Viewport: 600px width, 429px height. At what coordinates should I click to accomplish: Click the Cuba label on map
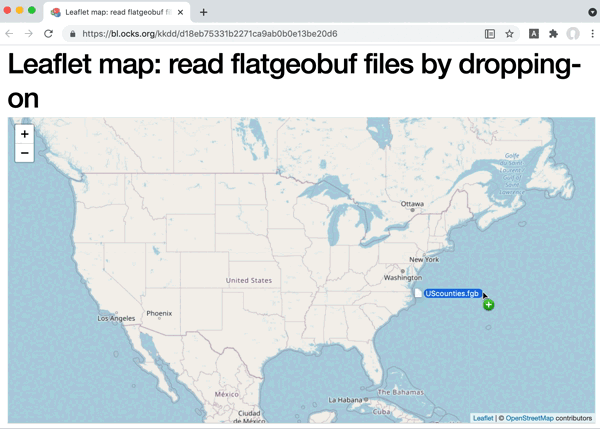point(381,412)
